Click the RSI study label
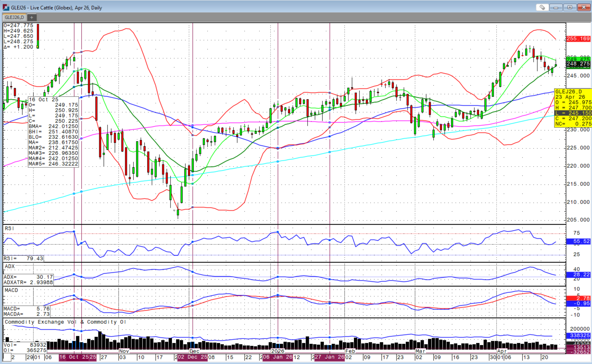This screenshot has height=364, width=592. [9, 228]
